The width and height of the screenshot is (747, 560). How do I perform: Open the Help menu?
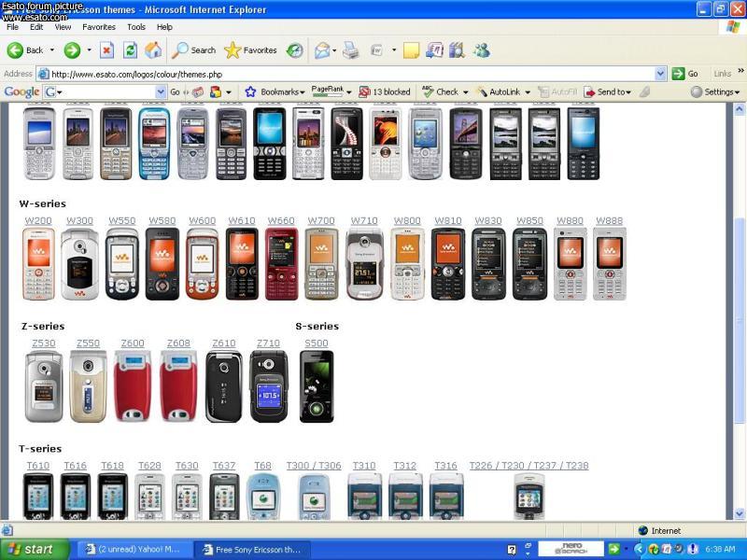click(x=164, y=27)
